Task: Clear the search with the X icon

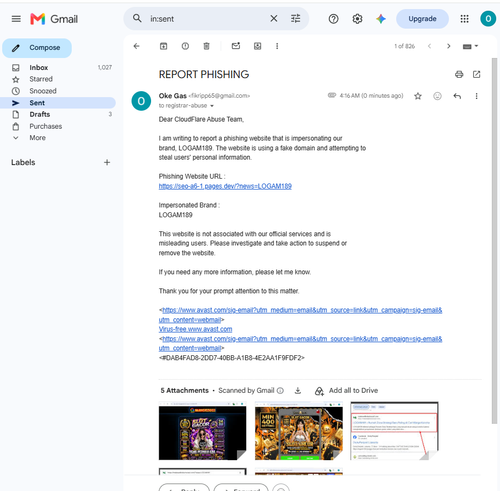Action: (x=274, y=19)
